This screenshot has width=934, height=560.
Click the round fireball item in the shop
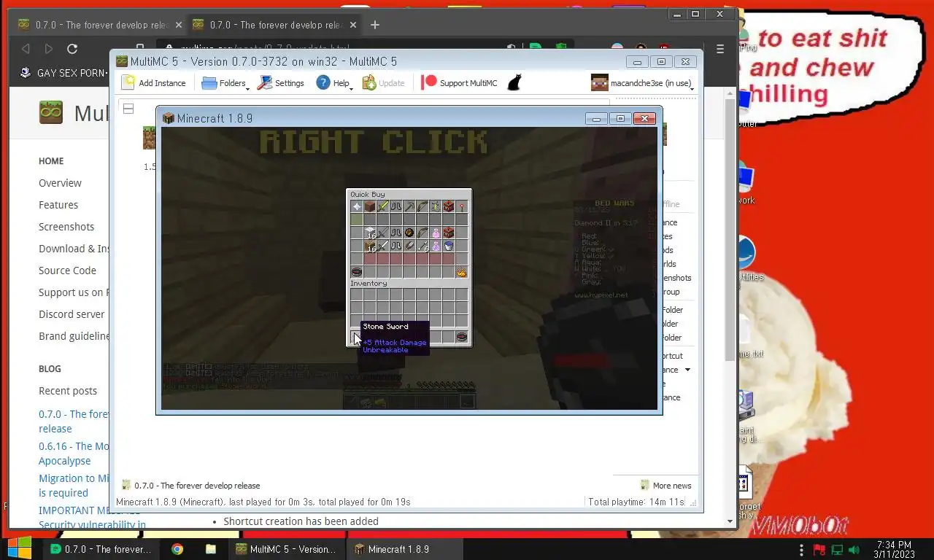[x=409, y=233]
